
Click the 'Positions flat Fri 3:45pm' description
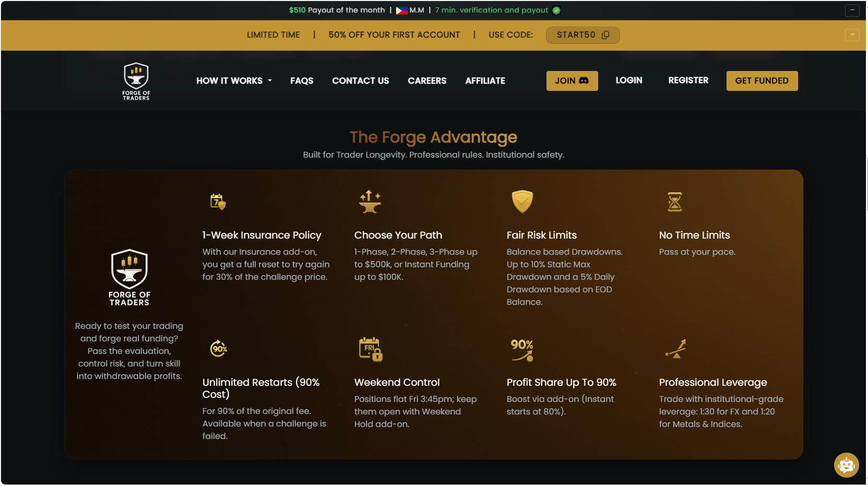click(x=415, y=412)
